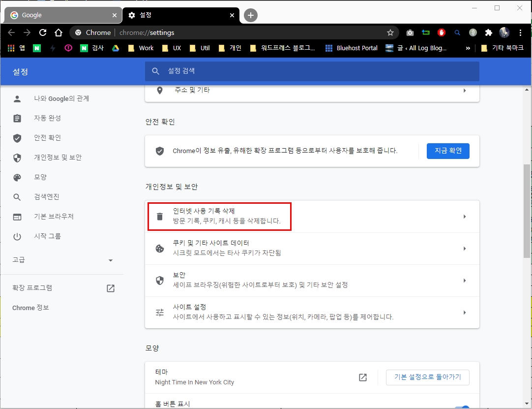
Task: Go to 나와 Google의 관계 section
Action: 62,98
